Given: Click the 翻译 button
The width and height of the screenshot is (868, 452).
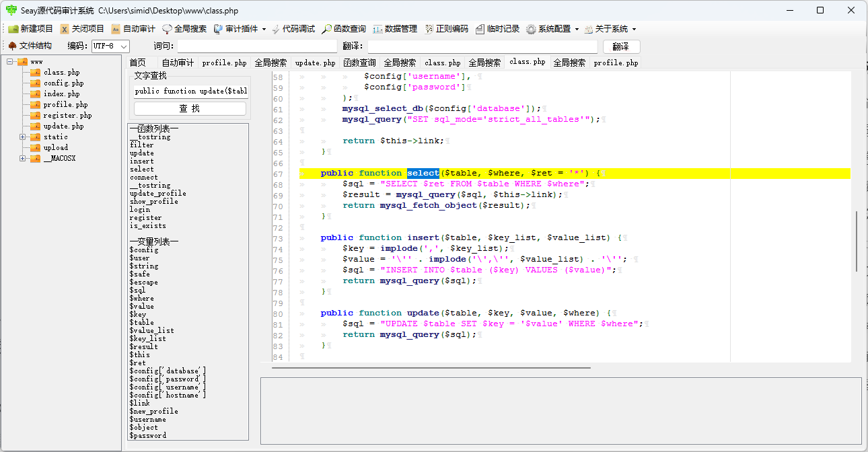Looking at the screenshot, I should (x=620, y=46).
